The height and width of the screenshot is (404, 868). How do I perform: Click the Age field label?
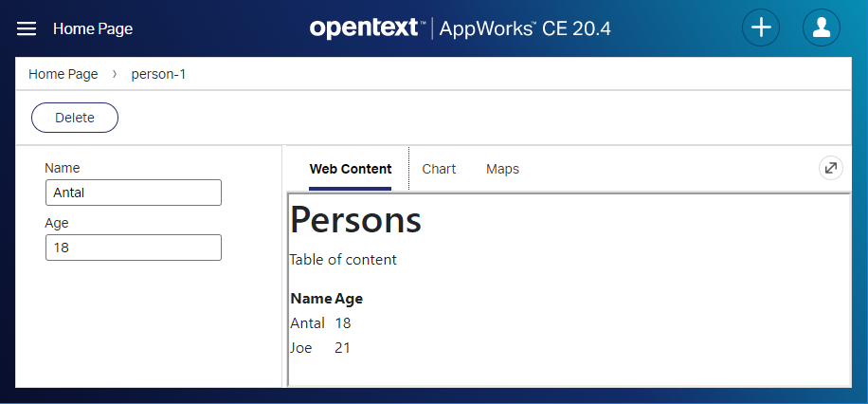pyautogui.click(x=57, y=223)
